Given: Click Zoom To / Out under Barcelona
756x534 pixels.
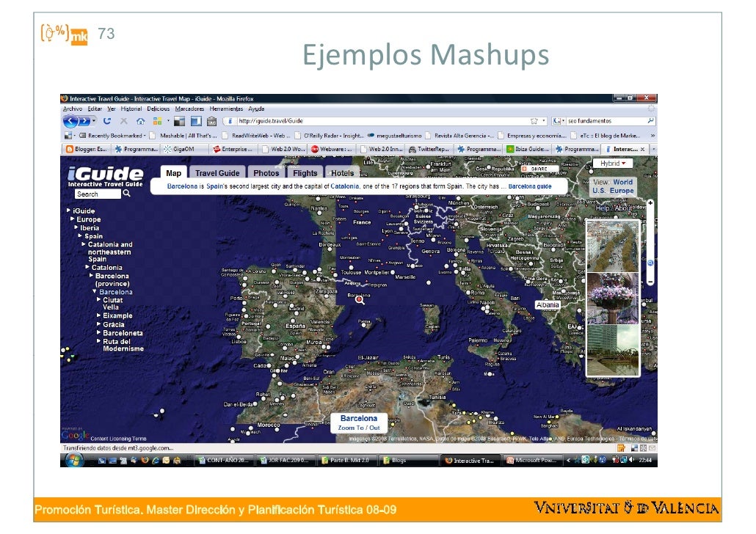Looking at the screenshot, I should pyautogui.click(x=359, y=428).
